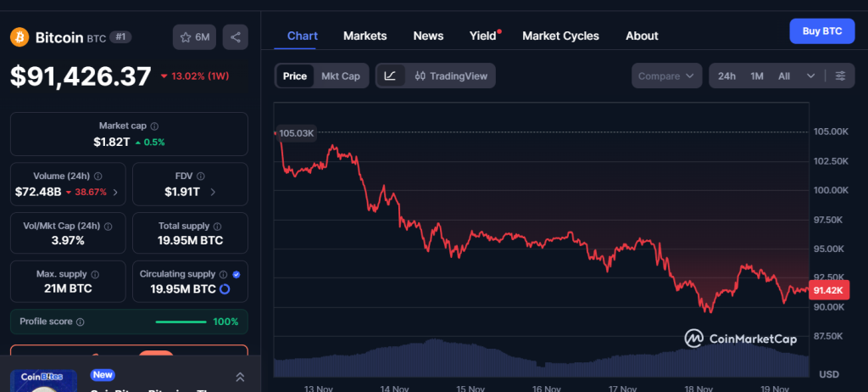Toggle chart to Mkt Cap

point(341,76)
